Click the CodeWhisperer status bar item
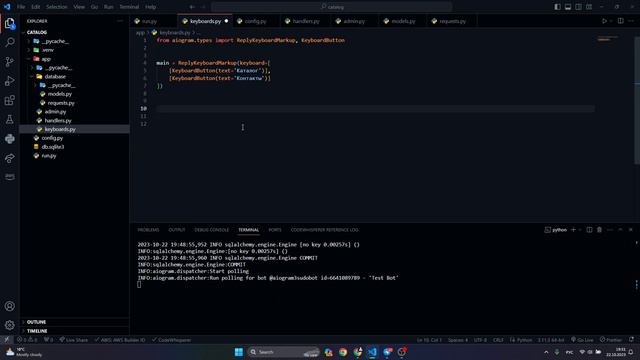The height and width of the screenshot is (360, 640). click(x=171, y=340)
